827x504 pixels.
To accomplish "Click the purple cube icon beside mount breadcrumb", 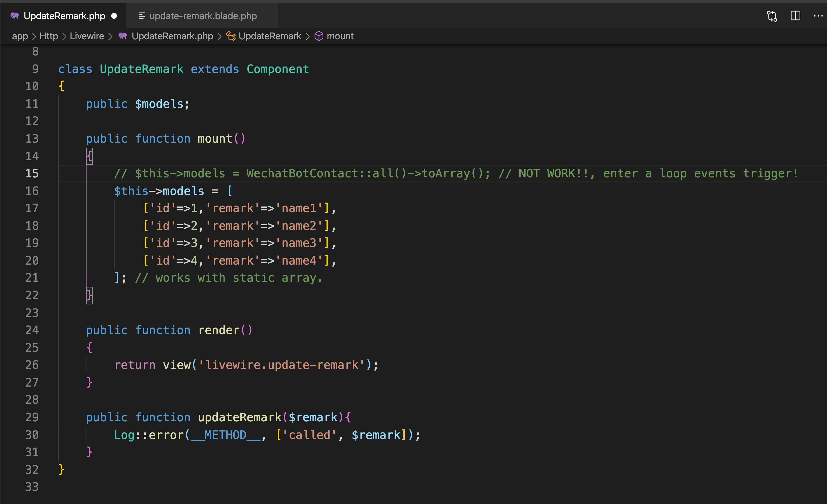I will pos(319,36).
